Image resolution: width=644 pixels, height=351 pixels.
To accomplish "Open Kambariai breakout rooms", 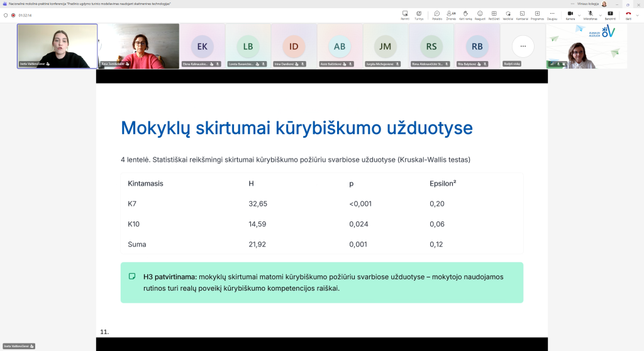I will (x=522, y=14).
